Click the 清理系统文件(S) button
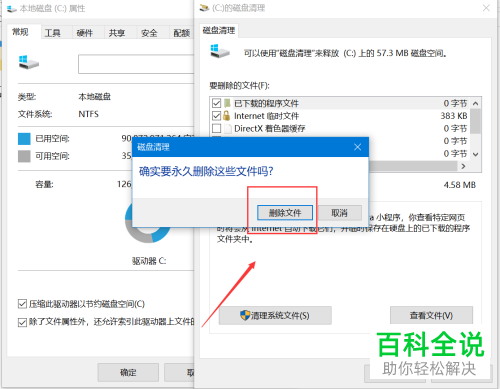 pos(275,315)
